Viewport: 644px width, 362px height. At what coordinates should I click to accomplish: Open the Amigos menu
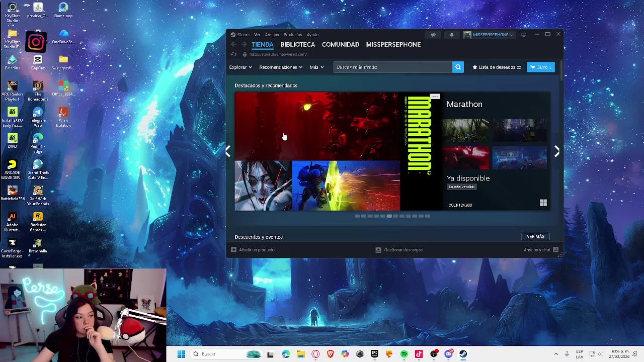(272, 35)
